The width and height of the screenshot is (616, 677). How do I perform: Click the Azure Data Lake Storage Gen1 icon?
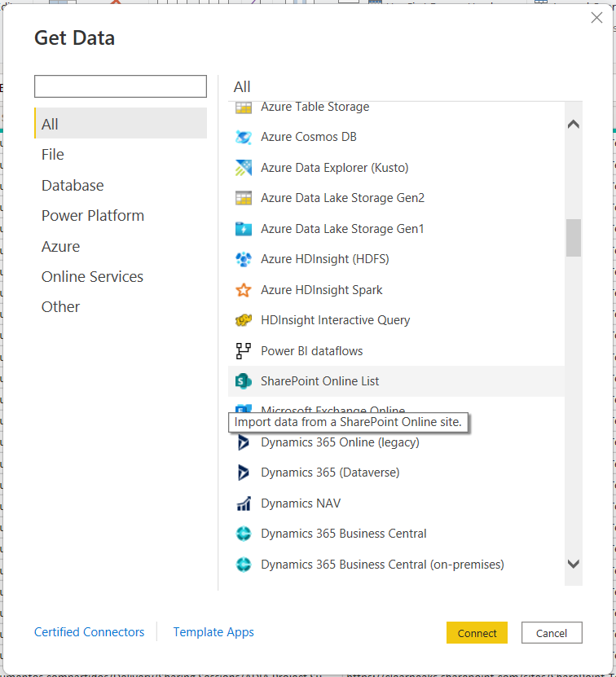pos(243,229)
